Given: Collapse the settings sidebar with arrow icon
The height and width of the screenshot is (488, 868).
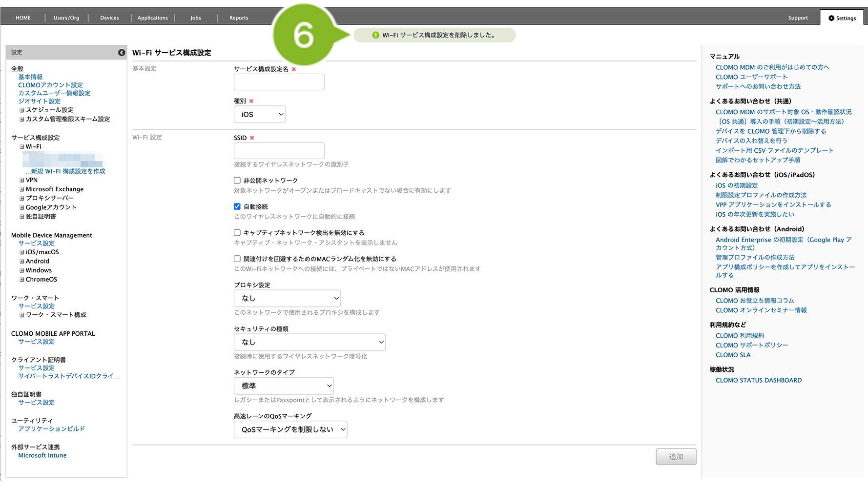Looking at the screenshot, I should pos(122,53).
